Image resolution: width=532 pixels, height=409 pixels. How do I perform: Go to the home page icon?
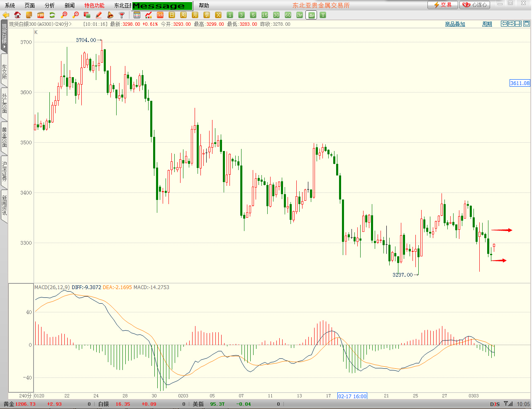(17, 15)
